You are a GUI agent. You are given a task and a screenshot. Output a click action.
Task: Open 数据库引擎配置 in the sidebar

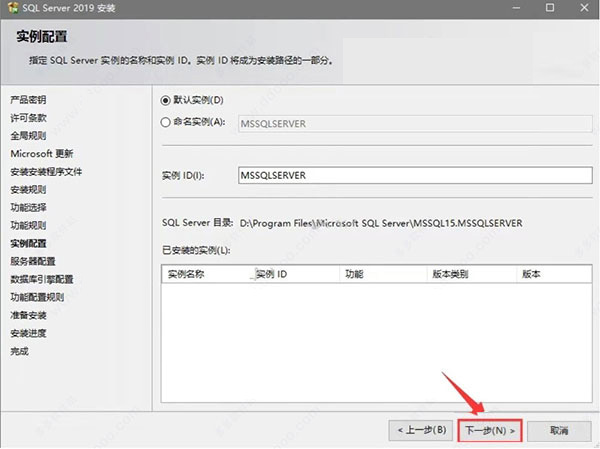coord(41,279)
